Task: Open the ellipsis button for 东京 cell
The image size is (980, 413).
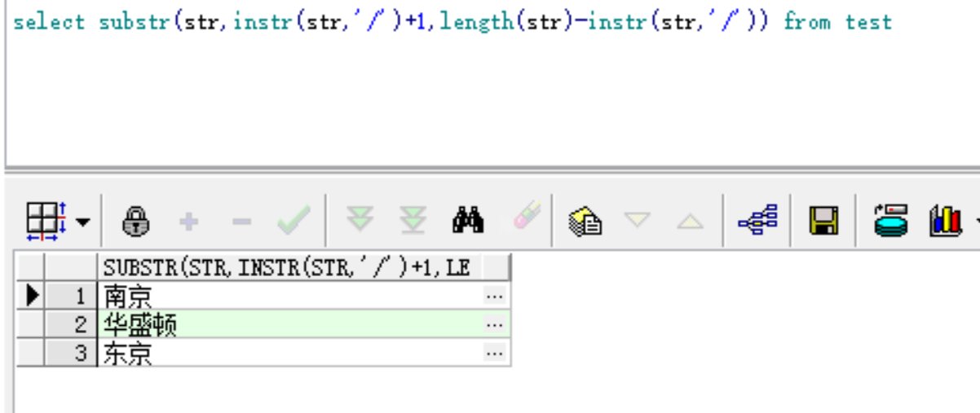Action: [x=494, y=354]
